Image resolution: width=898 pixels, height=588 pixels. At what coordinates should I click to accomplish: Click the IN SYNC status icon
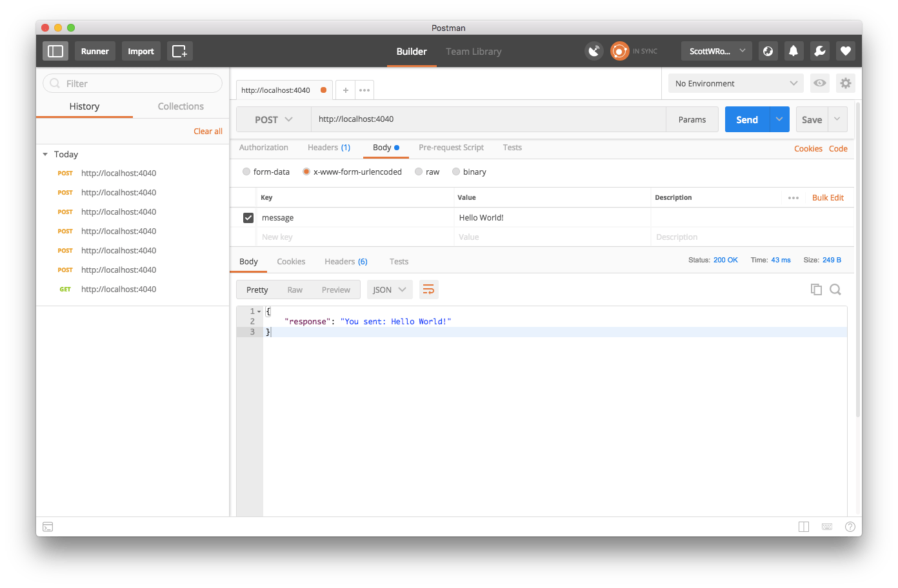tap(619, 51)
